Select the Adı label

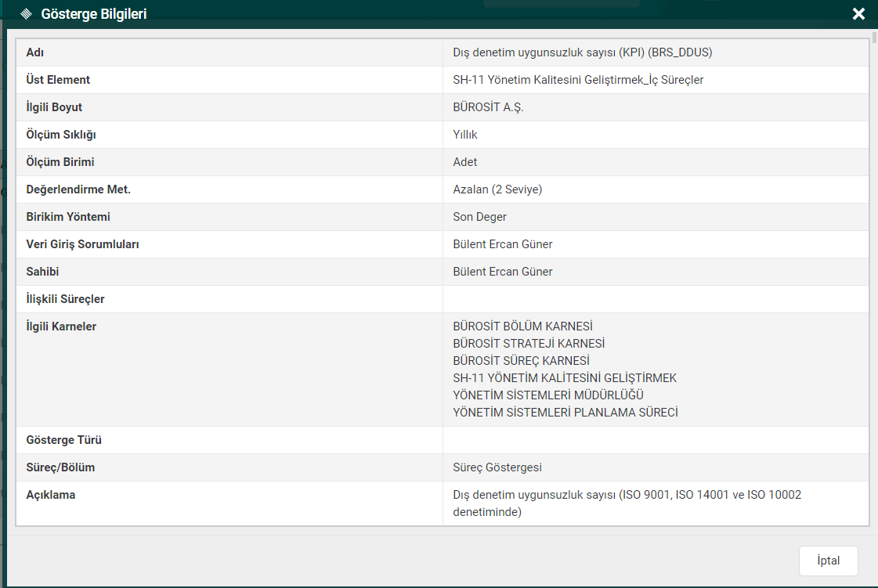pyautogui.click(x=34, y=52)
